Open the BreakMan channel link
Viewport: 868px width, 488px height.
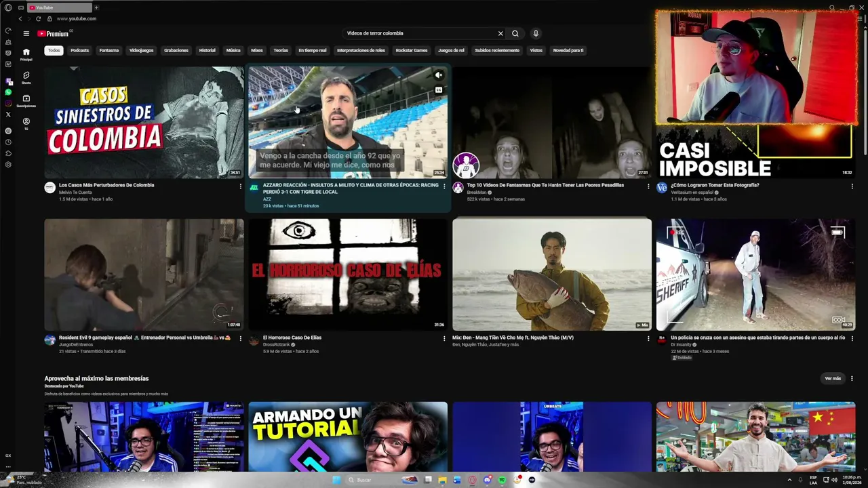[477, 192]
